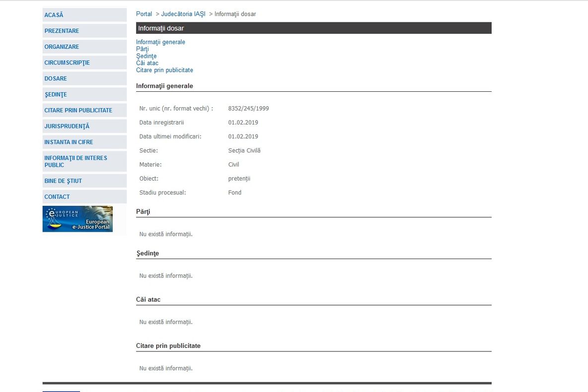Open the CONTACT page
The height and width of the screenshot is (392, 588).
(57, 196)
